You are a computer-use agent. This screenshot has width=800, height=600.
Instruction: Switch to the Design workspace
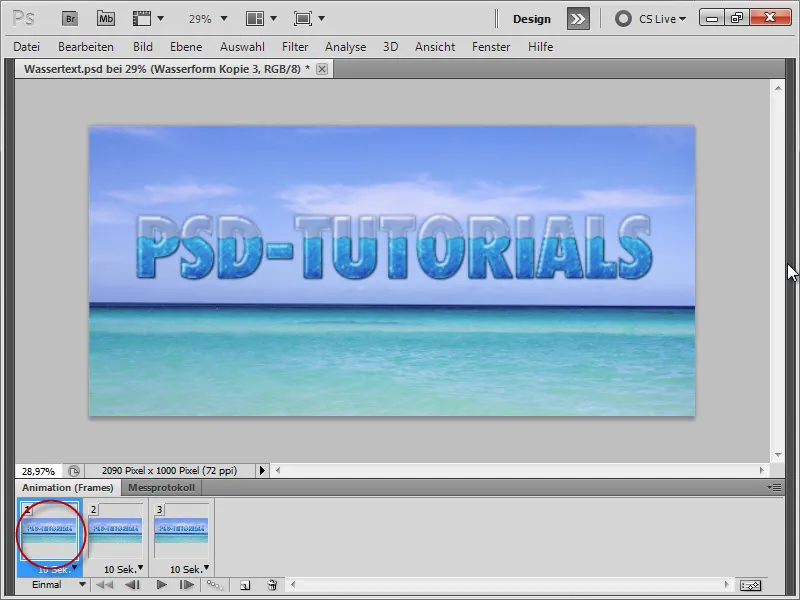532,19
